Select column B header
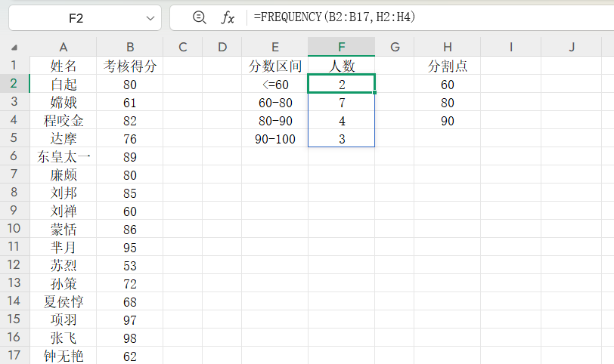The width and height of the screenshot is (614, 364). pyautogui.click(x=130, y=47)
